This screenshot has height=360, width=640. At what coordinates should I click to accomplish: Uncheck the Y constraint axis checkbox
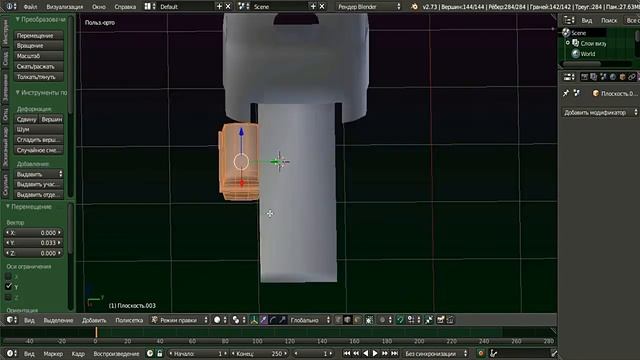8,287
